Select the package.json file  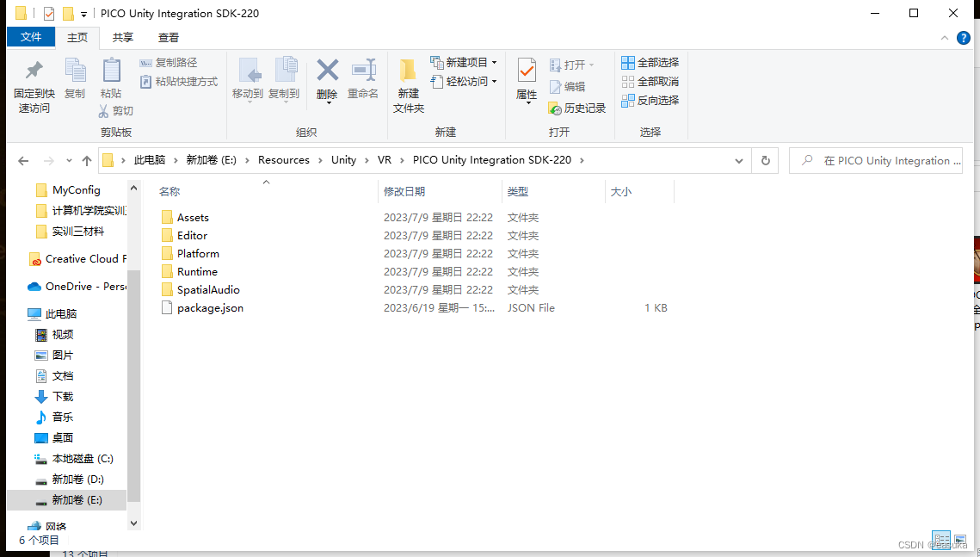(x=210, y=308)
